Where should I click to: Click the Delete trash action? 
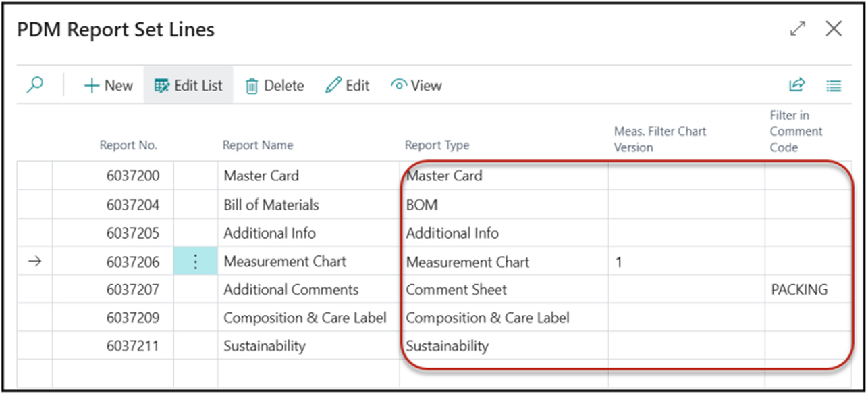[x=274, y=86]
